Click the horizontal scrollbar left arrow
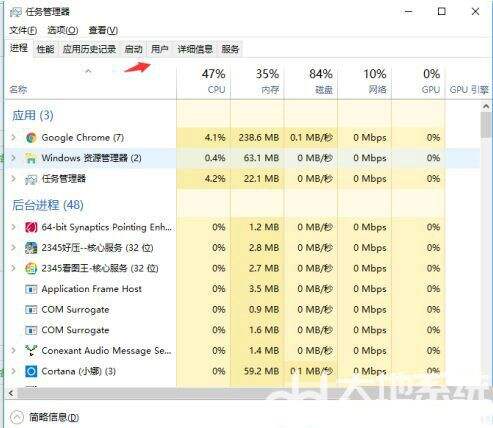493x428 pixels. tap(11, 393)
